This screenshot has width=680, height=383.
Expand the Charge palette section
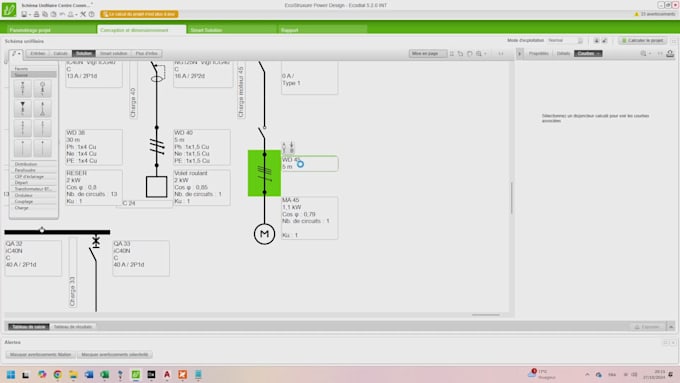[x=34, y=208]
